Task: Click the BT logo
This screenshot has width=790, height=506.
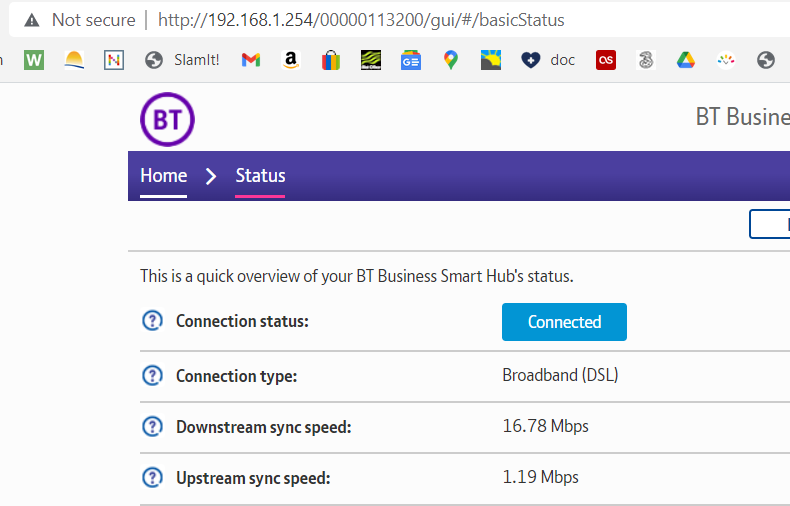Action: (167, 119)
